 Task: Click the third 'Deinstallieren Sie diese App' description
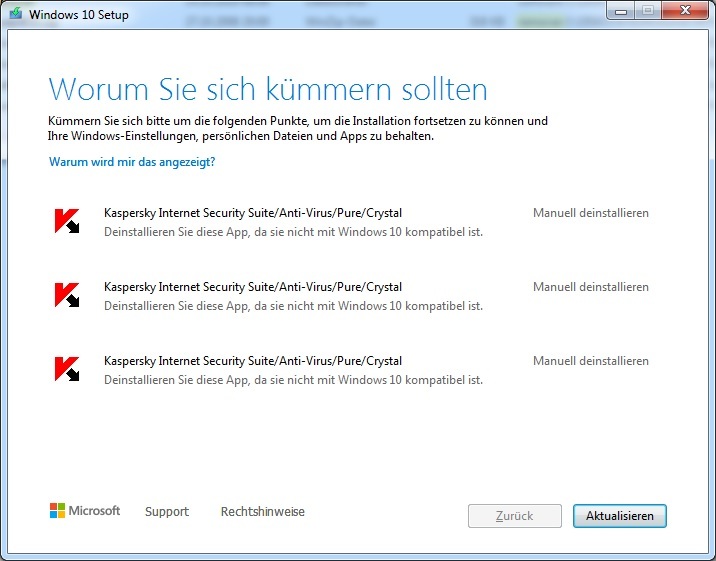click(x=293, y=380)
